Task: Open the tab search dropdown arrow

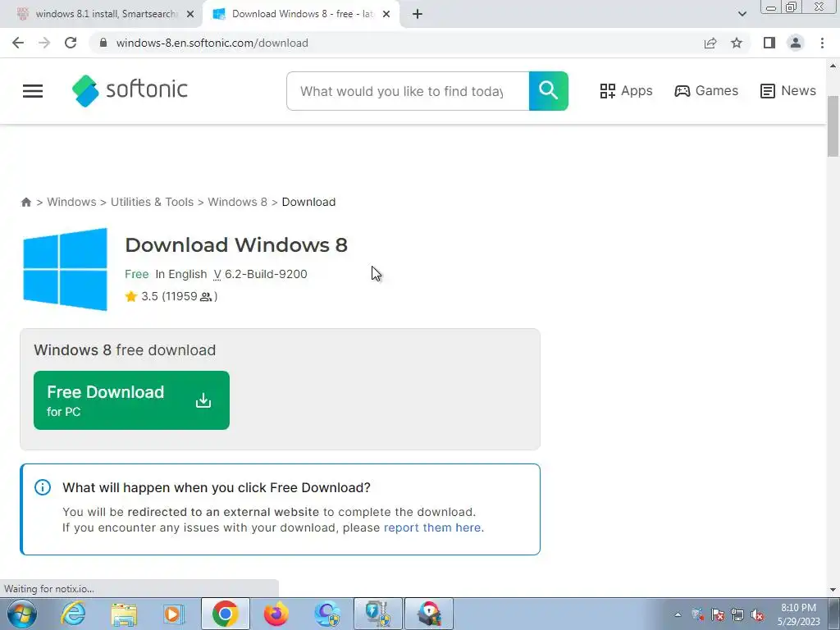Action: pyautogui.click(x=742, y=14)
